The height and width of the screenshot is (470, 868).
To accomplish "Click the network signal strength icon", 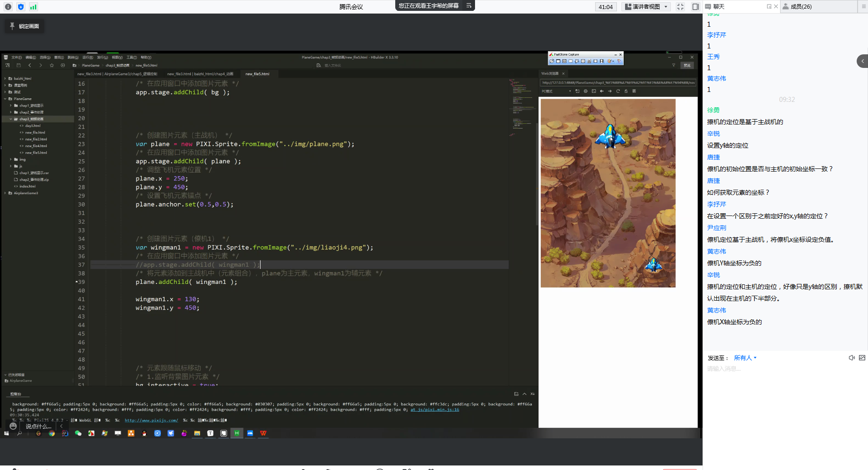I will click(x=33, y=7).
